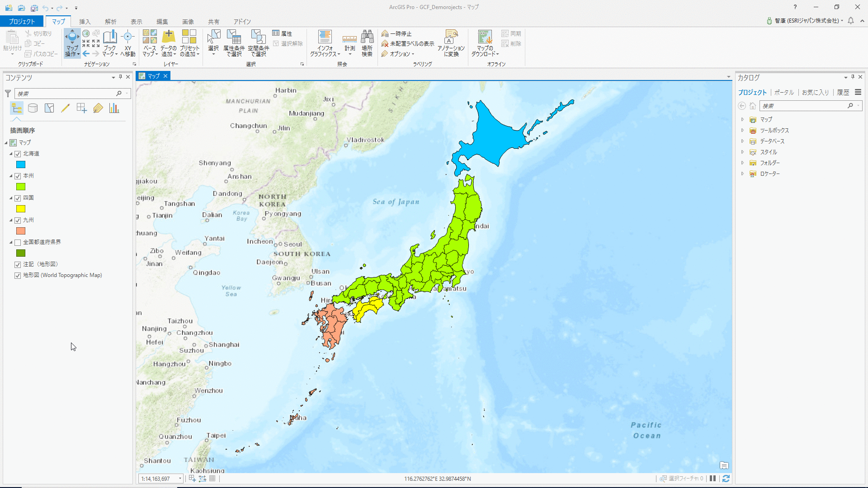Enable the 全国都道府県界 layer checkbox
The image size is (868, 488).
[x=18, y=243]
